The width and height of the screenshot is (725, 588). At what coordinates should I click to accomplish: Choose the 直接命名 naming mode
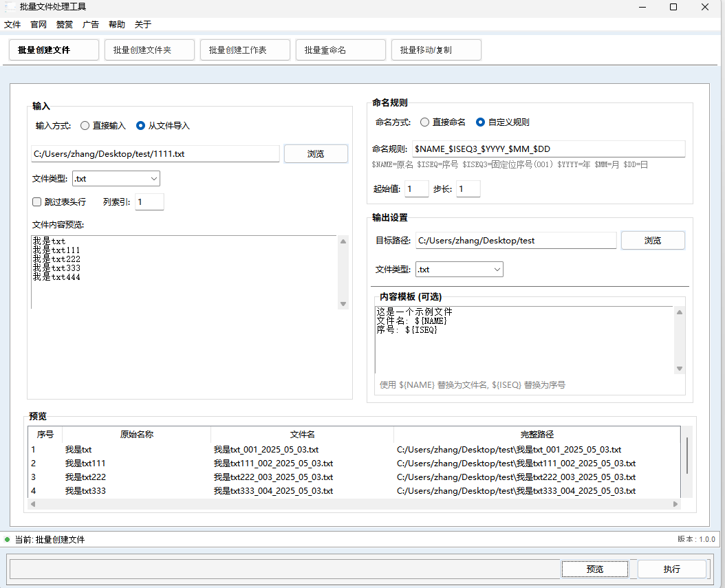425,122
